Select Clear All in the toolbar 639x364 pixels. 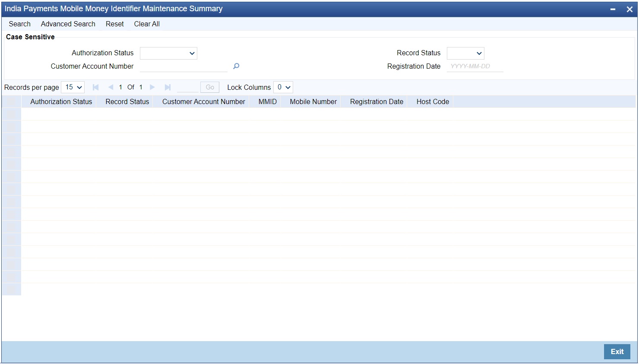pyautogui.click(x=147, y=24)
